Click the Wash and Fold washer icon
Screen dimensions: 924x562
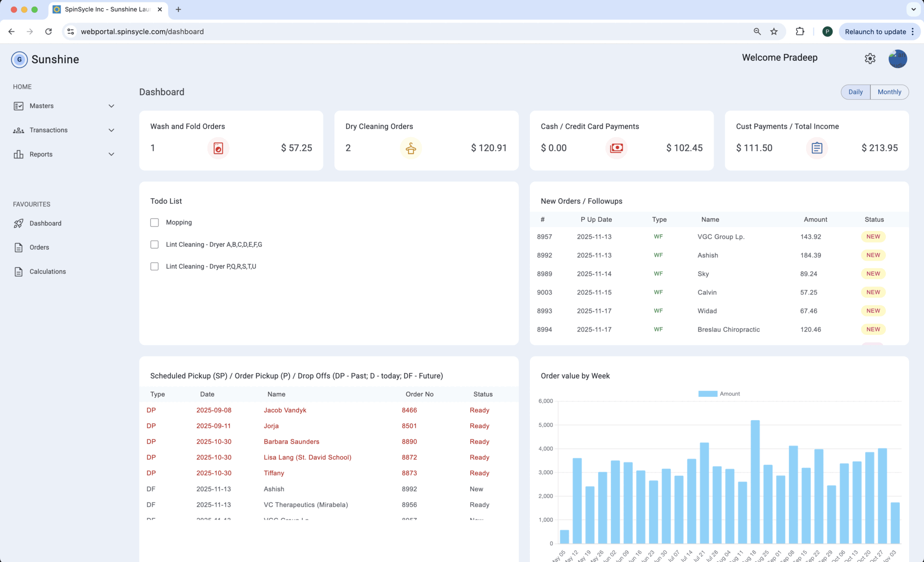tap(218, 148)
